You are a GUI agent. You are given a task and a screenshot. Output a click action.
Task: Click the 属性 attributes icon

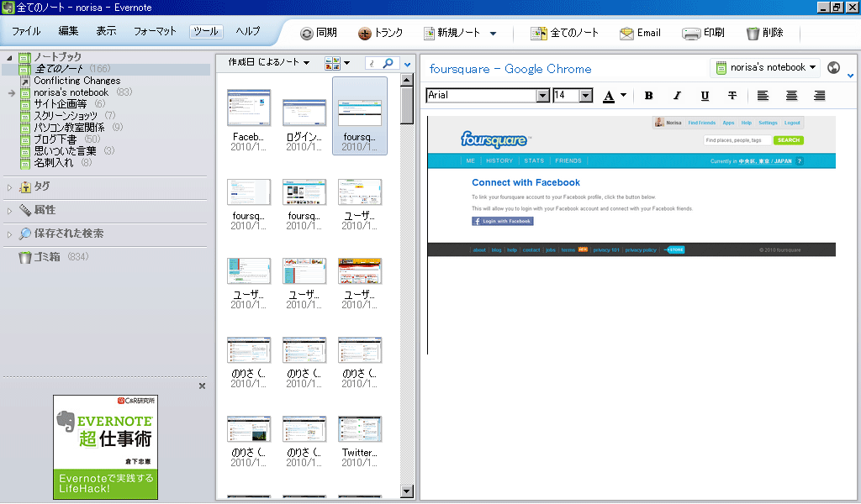click(25, 210)
